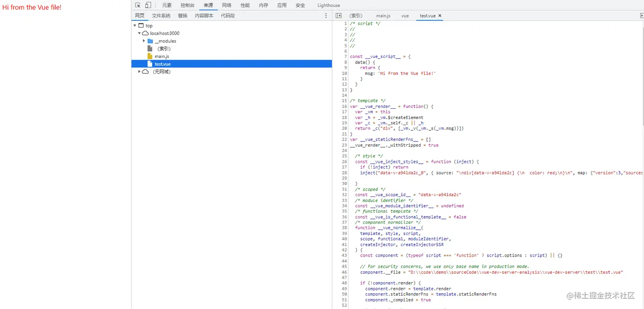
Task: Open the 性能 panel tab
Action: (x=245, y=5)
